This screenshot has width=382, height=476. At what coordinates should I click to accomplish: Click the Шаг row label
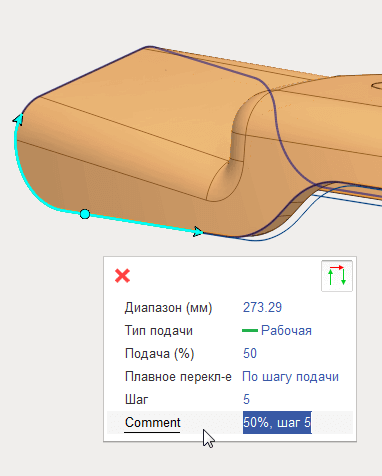tap(136, 399)
